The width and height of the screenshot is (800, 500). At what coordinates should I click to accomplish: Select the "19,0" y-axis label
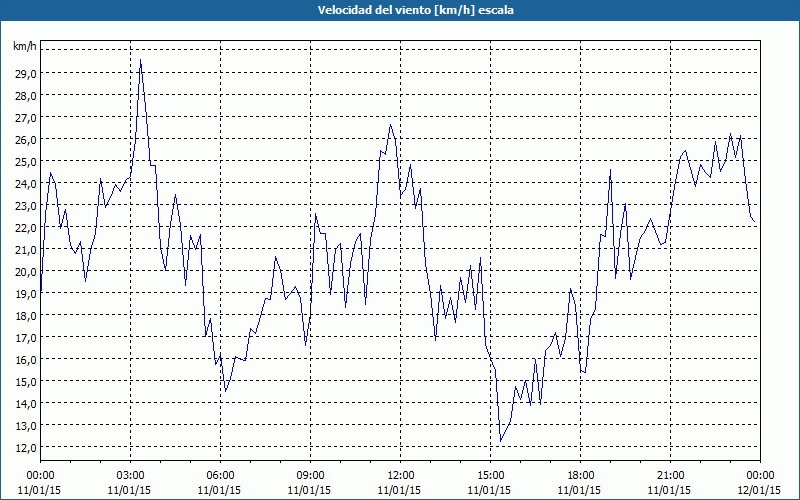(26, 294)
